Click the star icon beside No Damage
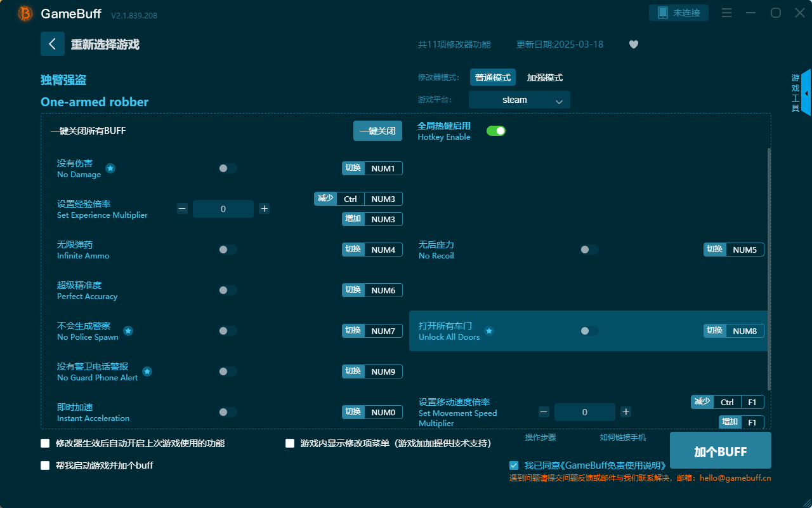 click(x=110, y=168)
